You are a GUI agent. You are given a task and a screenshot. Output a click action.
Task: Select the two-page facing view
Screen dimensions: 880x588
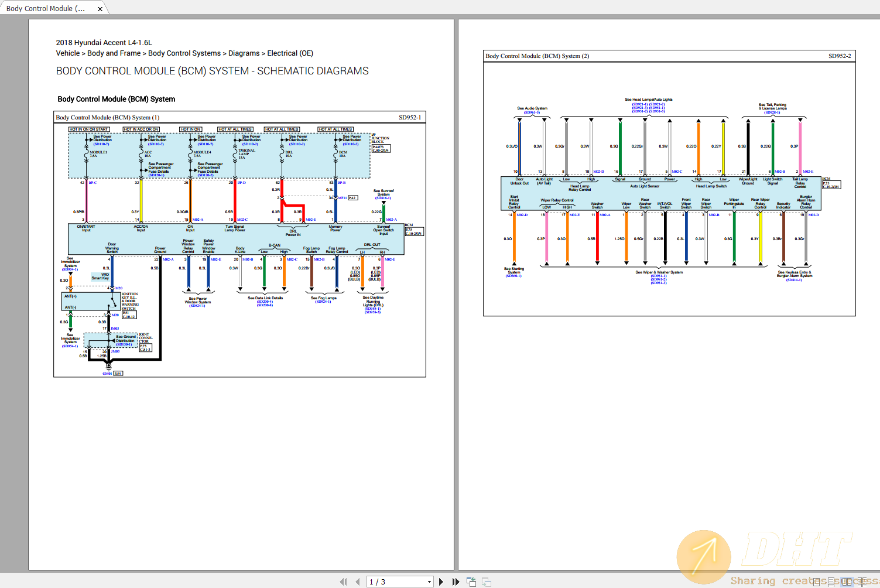click(x=847, y=582)
